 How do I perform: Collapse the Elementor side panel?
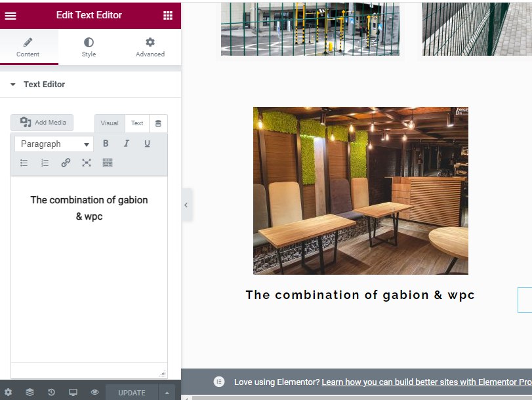point(186,205)
